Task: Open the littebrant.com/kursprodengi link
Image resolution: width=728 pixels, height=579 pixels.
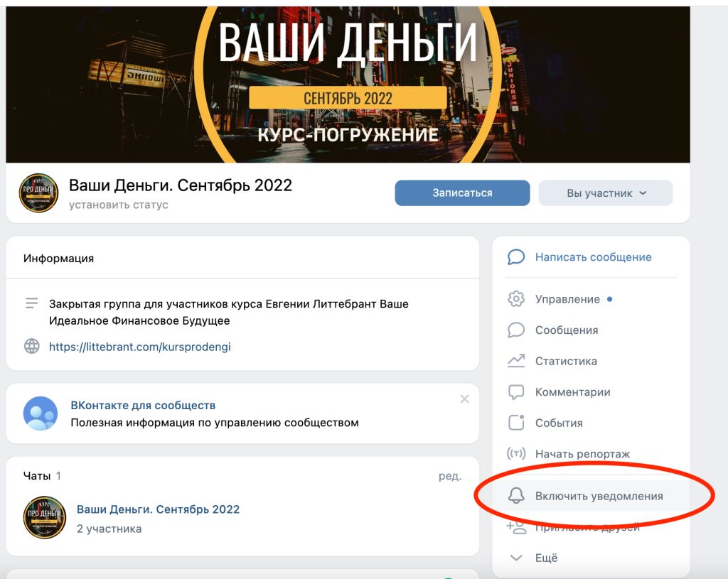Action: pyautogui.click(x=139, y=347)
